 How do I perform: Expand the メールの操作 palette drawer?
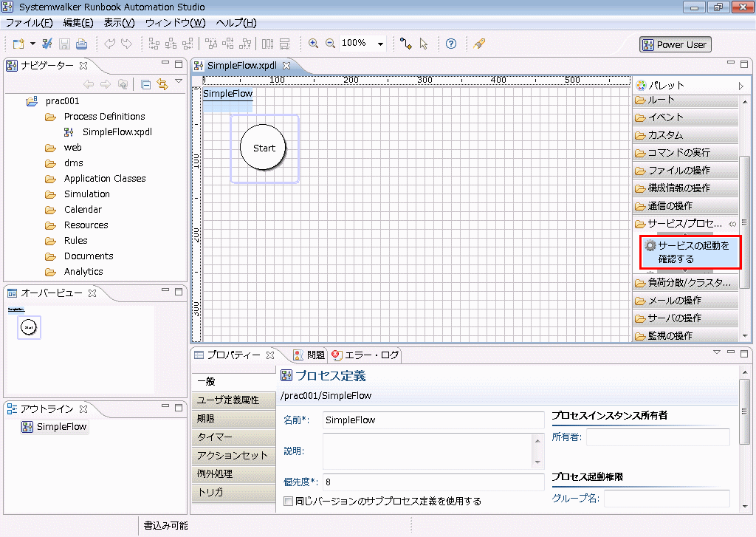click(685, 301)
